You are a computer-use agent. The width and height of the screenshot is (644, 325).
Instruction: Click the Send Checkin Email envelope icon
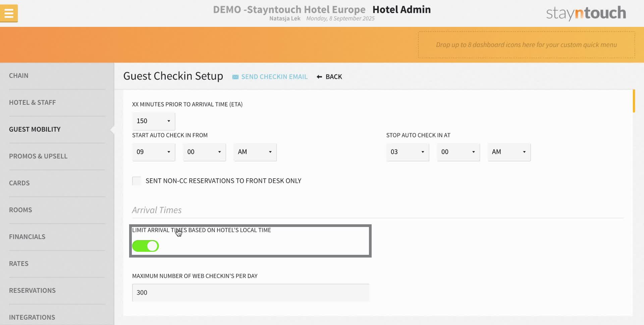point(235,77)
